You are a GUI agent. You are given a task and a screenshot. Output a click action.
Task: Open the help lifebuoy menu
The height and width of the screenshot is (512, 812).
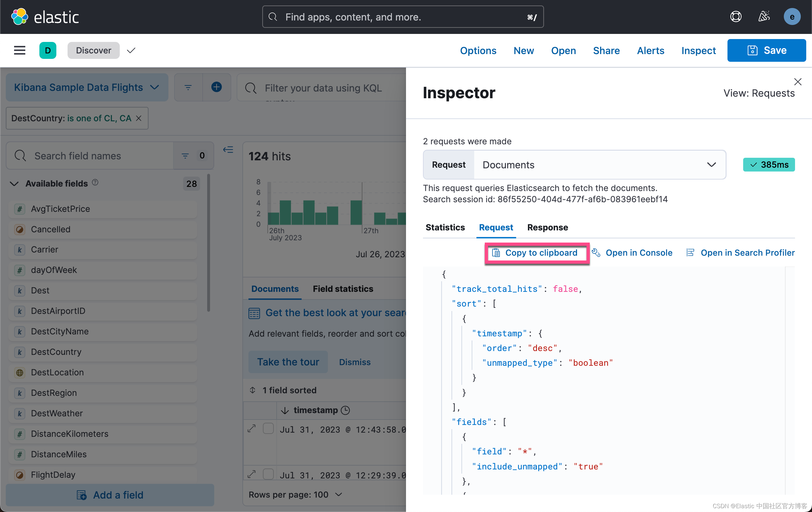click(x=735, y=17)
